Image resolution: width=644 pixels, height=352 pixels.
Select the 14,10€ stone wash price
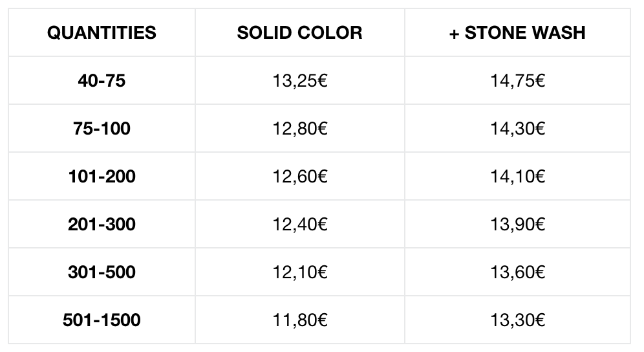coord(517,176)
